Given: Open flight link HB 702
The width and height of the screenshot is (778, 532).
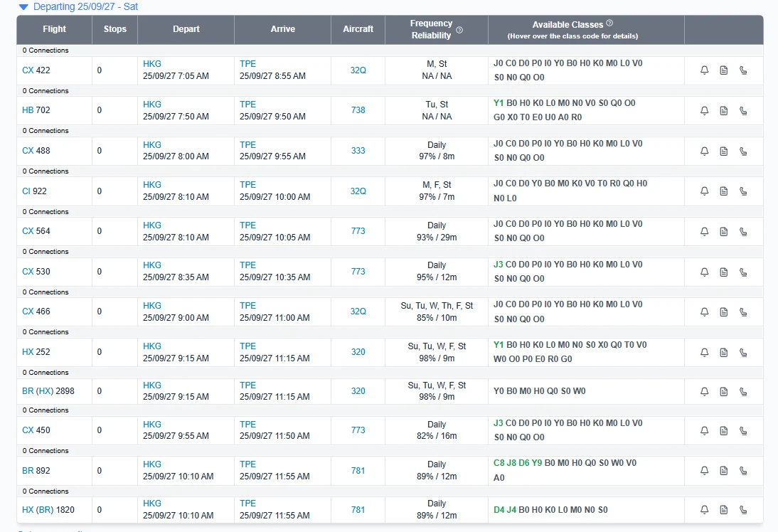Looking at the screenshot, I should 36,110.
